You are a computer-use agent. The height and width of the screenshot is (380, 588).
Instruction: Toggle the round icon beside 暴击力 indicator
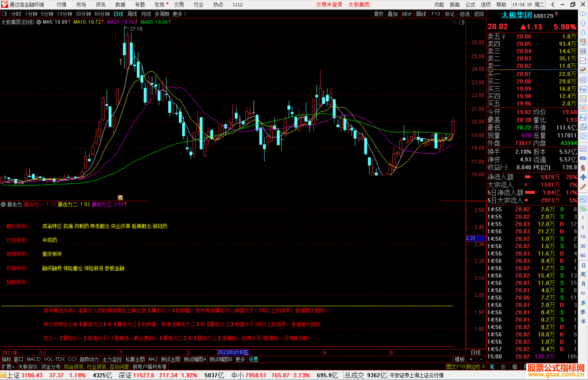pos(3,204)
